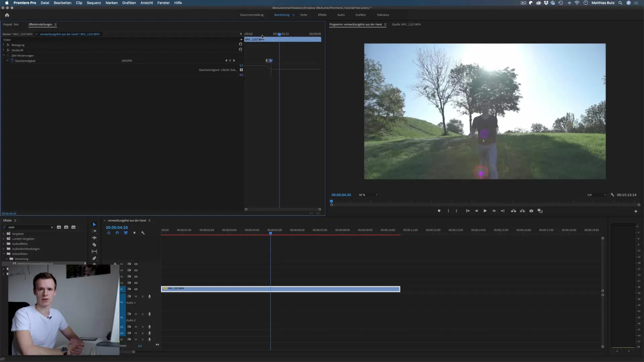Add marker in timeline header

click(135, 233)
